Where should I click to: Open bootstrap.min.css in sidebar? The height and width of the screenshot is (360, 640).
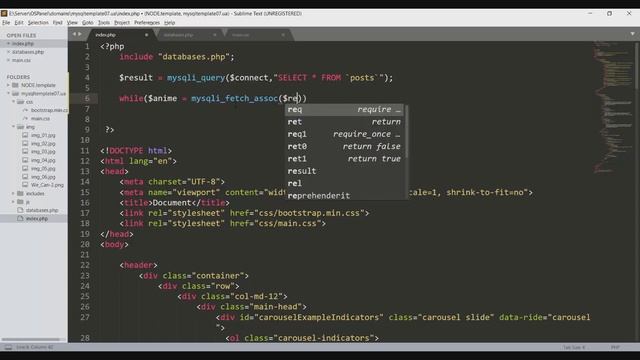click(49, 110)
